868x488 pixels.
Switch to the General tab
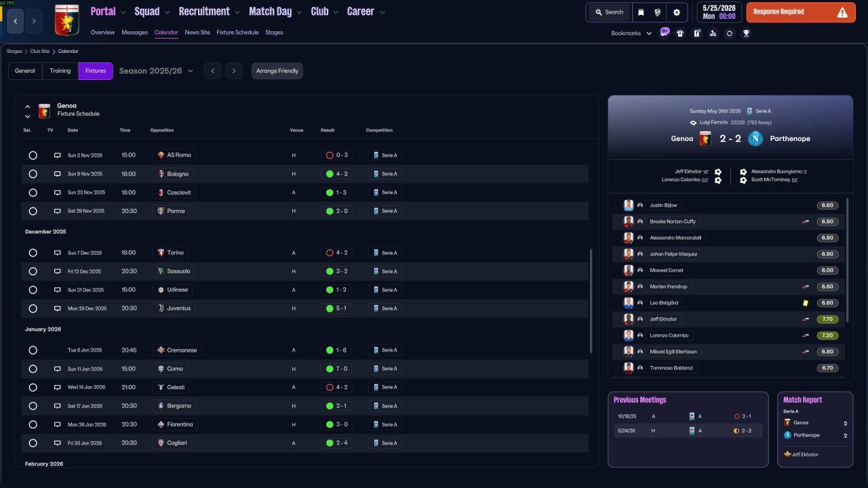[25, 71]
